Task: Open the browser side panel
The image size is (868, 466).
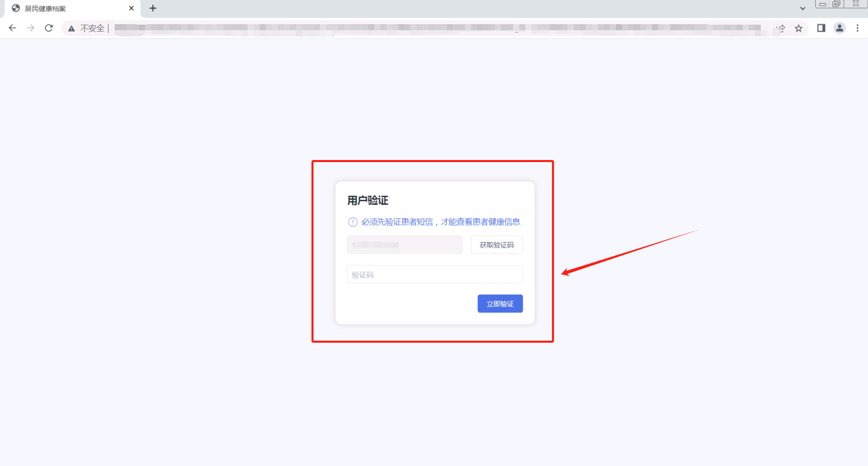Action: [x=821, y=28]
